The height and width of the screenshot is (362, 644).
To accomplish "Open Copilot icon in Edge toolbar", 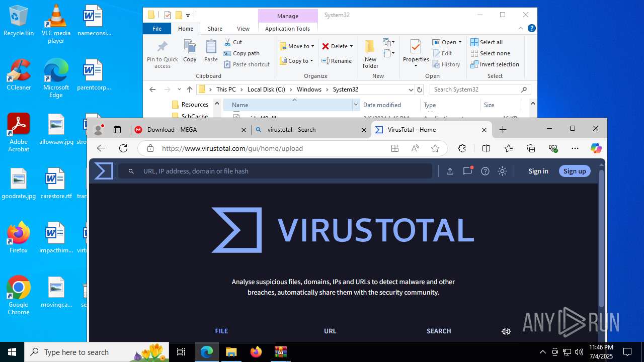I will (x=596, y=148).
